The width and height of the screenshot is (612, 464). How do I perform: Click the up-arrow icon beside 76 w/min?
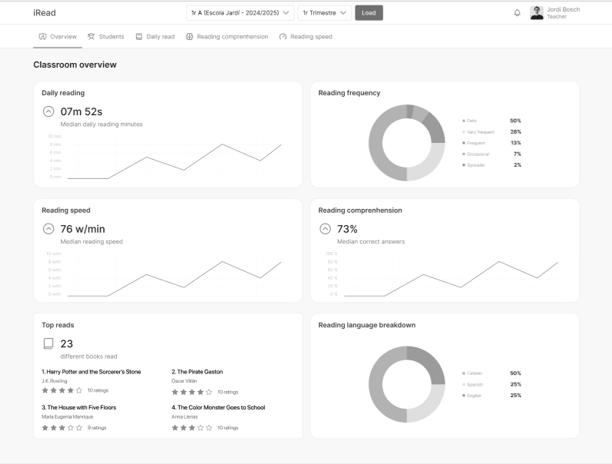(x=48, y=229)
